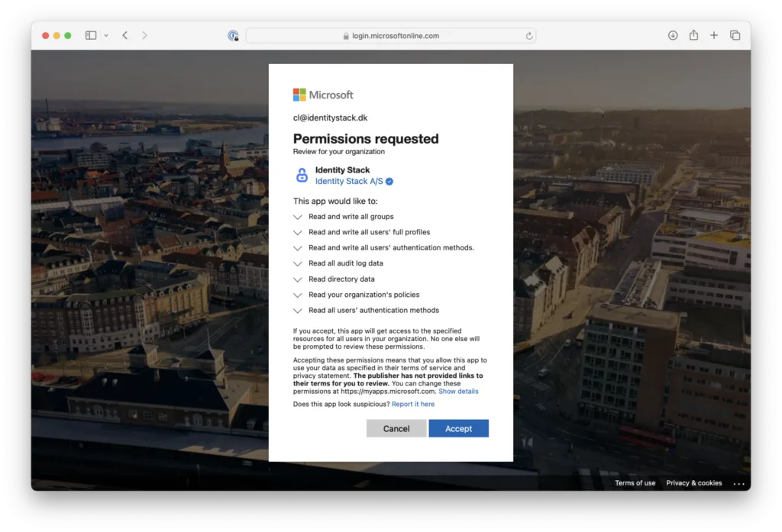The height and width of the screenshot is (532, 782).
Task: Accept the requested permissions
Action: [x=458, y=428]
